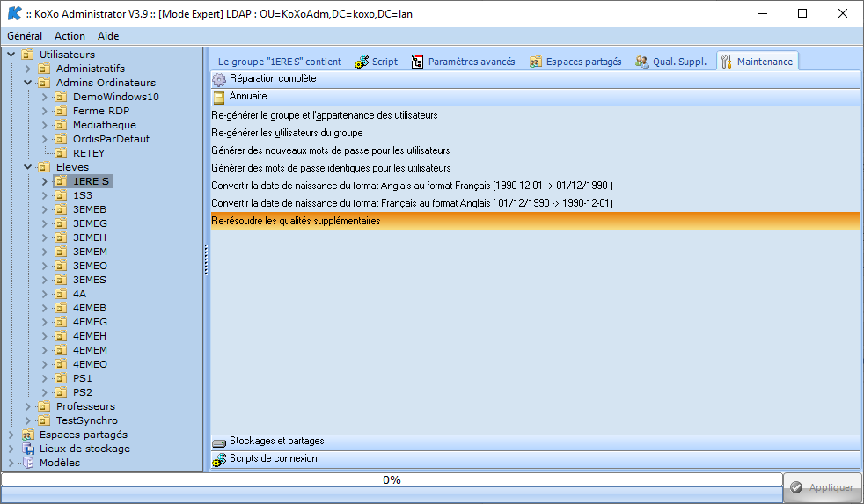Image resolution: width=864 pixels, height=504 pixels.
Task: Switch to the Script tab
Action: coord(377,62)
